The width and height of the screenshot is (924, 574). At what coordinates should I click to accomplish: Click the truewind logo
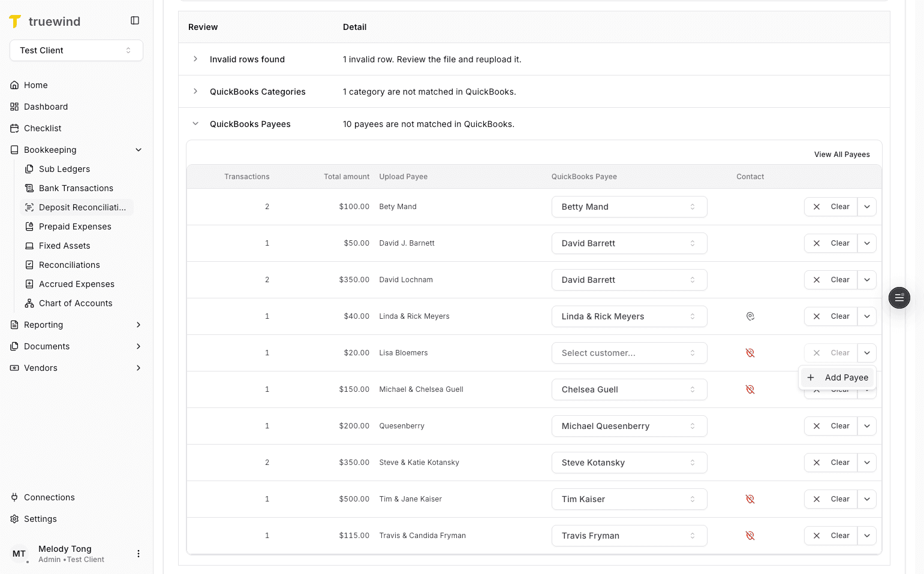(x=45, y=21)
